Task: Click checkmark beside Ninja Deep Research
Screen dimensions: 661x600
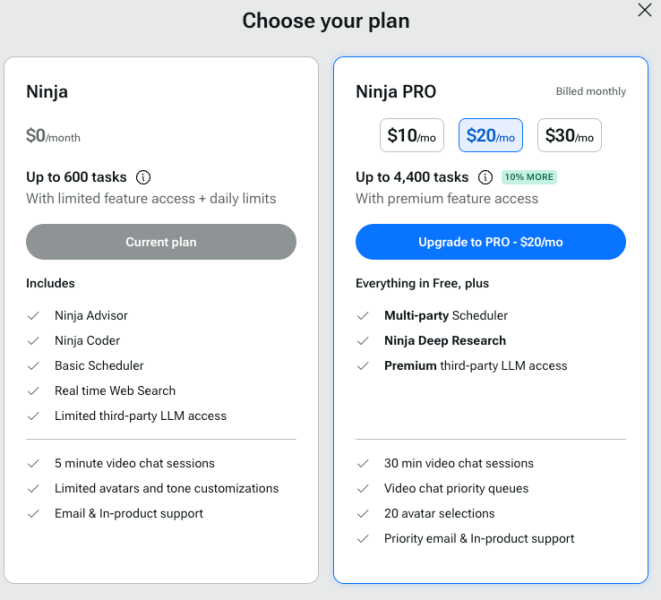Action: click(x=363, y=341)
